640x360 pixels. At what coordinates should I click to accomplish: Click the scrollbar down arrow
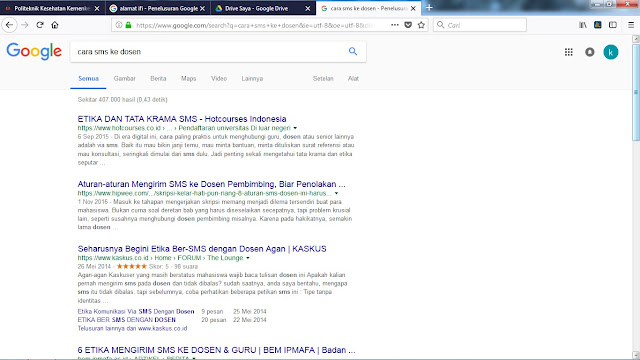pos(636,354)
